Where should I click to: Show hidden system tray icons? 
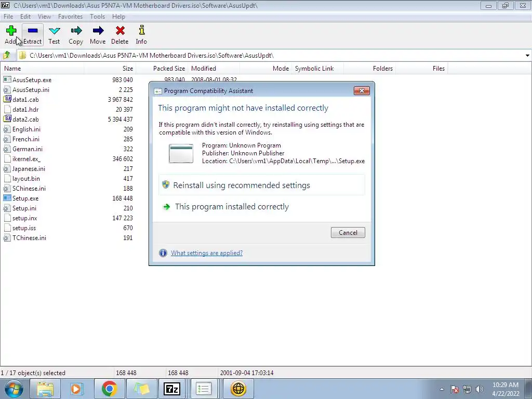(x=442, y=389)
